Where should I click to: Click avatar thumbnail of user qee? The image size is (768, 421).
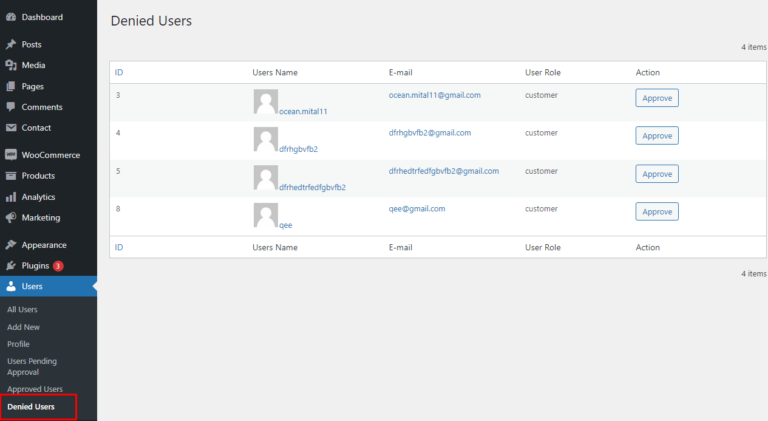click(265, 214)
